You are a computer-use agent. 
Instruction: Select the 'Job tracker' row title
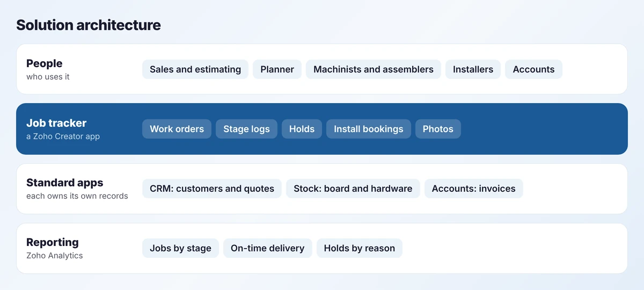[x=56, y=123]
